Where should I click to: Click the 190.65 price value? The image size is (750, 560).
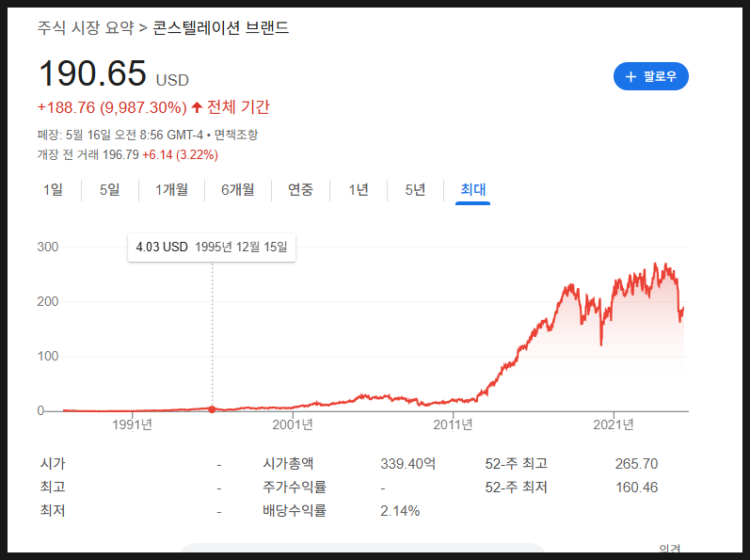coord(92,73)
